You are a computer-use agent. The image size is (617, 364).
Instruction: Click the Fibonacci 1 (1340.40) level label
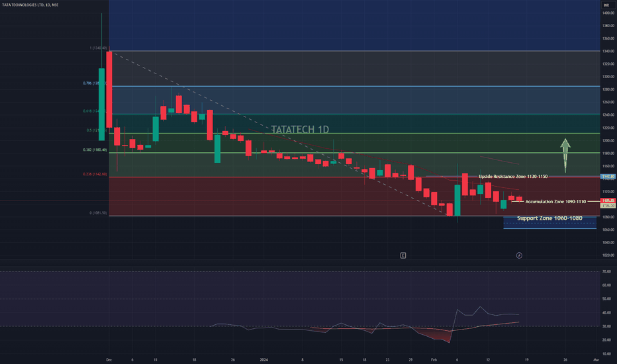tap(98, 48)
